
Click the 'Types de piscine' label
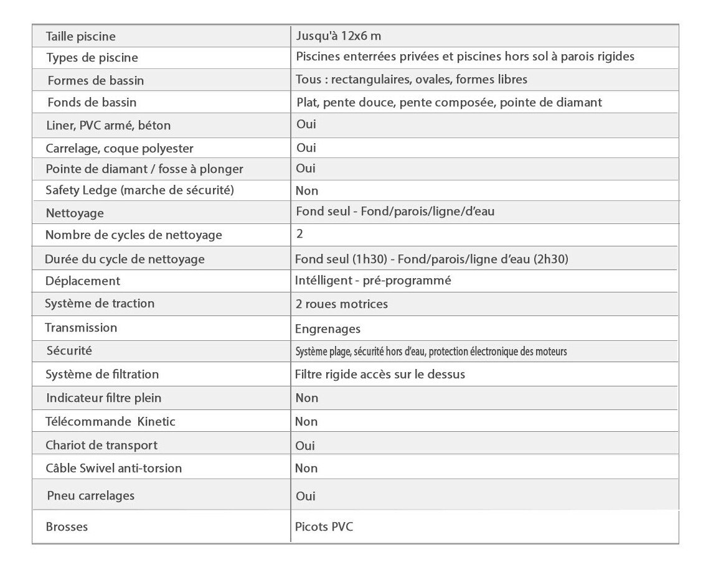pos(92,58)
